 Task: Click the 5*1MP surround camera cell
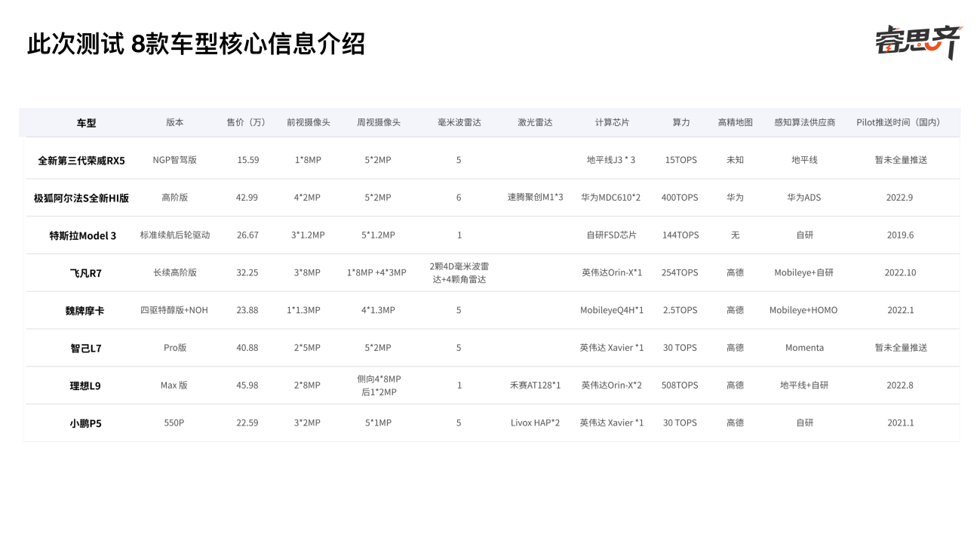coord(378,423)
